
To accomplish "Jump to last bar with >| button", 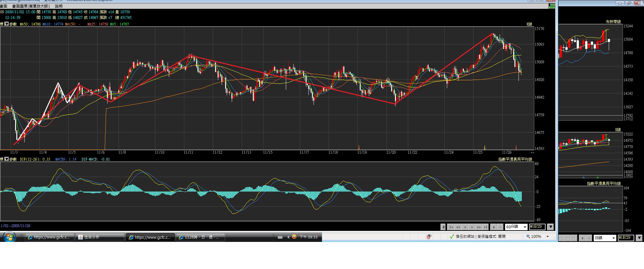I will 486,227.
